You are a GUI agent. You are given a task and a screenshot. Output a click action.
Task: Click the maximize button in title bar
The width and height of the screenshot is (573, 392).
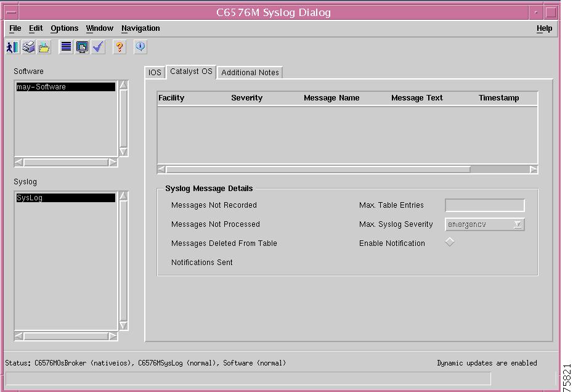click(551, 12)
